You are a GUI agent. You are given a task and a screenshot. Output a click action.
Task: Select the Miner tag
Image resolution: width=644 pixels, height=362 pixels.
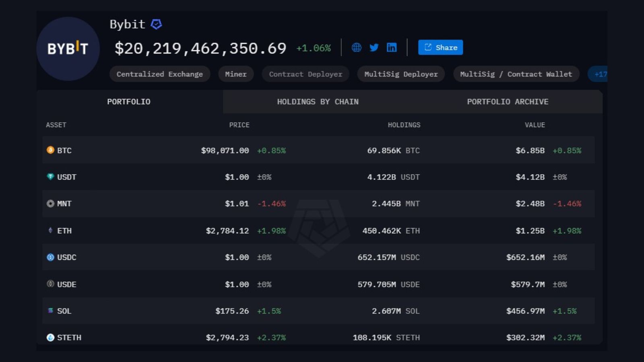236,74
